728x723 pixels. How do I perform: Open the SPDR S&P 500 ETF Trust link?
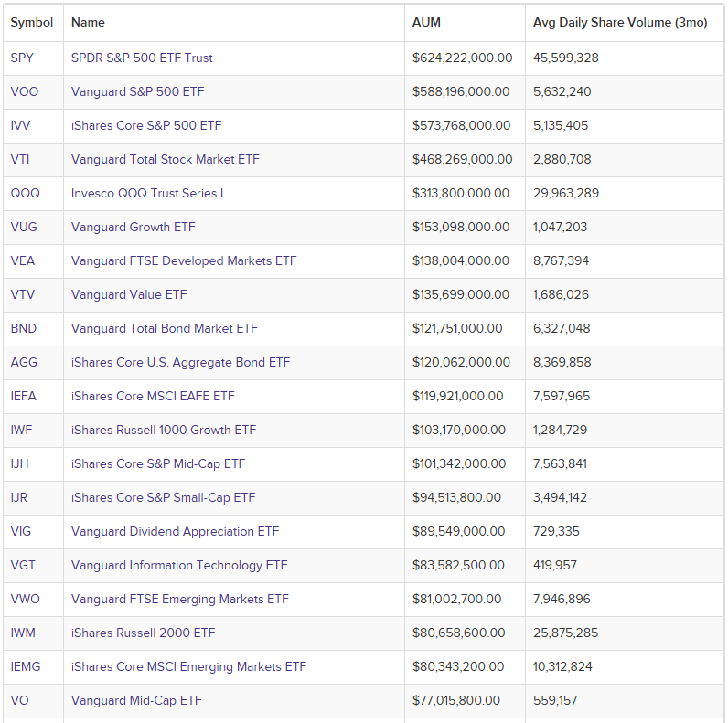coord(142,58)
